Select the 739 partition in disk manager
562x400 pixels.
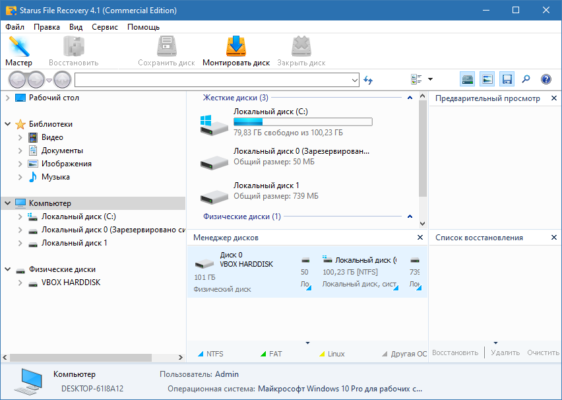click(x=415, y=272)
